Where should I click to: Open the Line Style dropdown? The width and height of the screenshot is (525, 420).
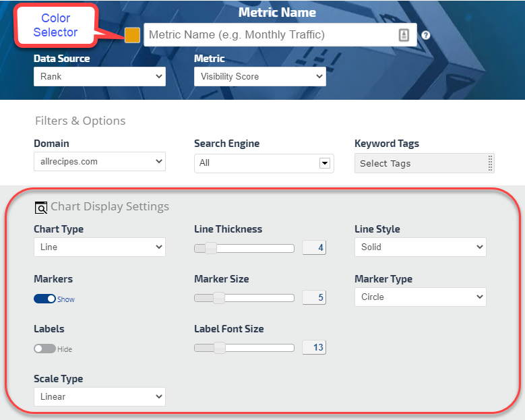point(420,247)
